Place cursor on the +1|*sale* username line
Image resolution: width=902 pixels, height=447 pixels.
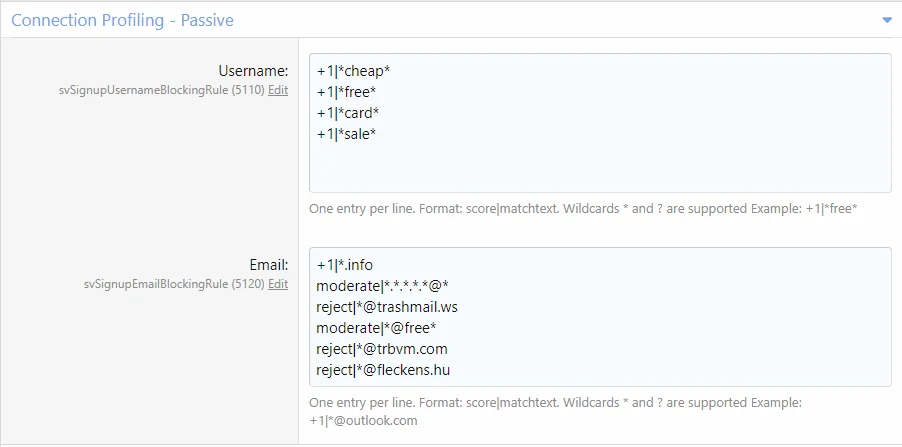(346, 134)
